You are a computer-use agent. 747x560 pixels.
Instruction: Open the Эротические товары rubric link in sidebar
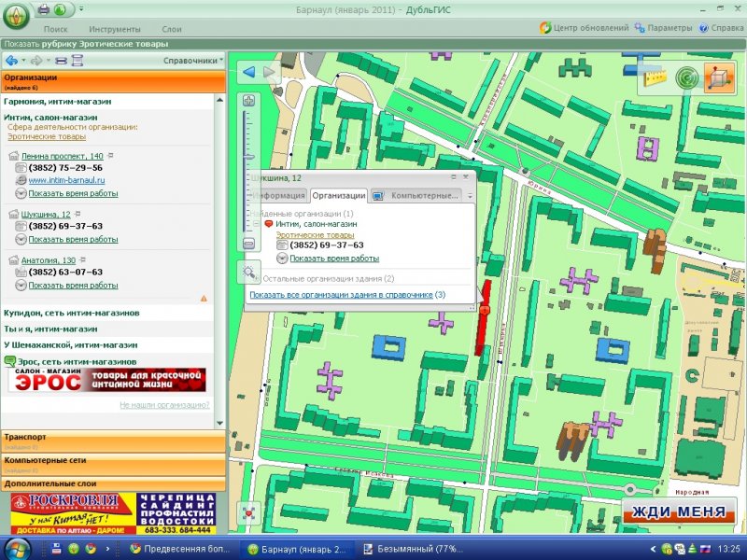point(47,136)
